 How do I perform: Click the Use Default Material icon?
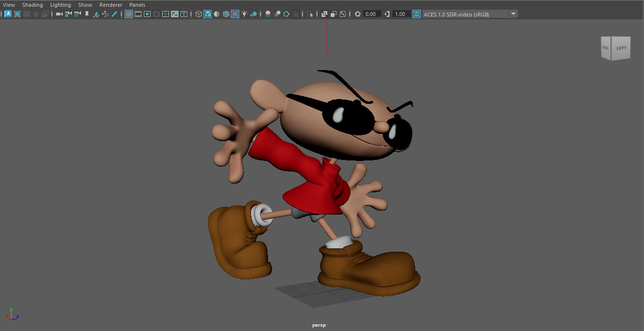(x=217, y=14)
